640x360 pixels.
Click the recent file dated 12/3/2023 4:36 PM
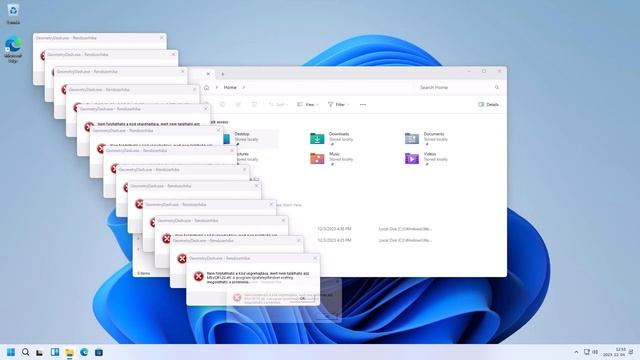(x=334, y=229)
